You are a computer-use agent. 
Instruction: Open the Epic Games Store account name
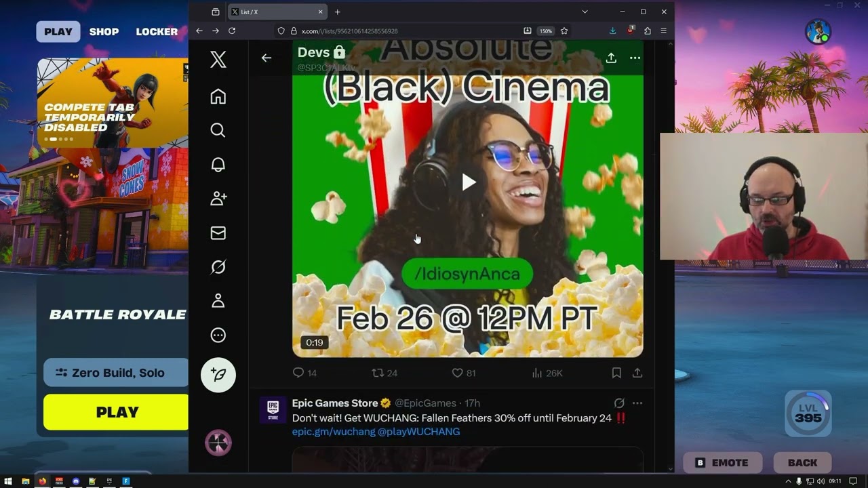(336, 403)
